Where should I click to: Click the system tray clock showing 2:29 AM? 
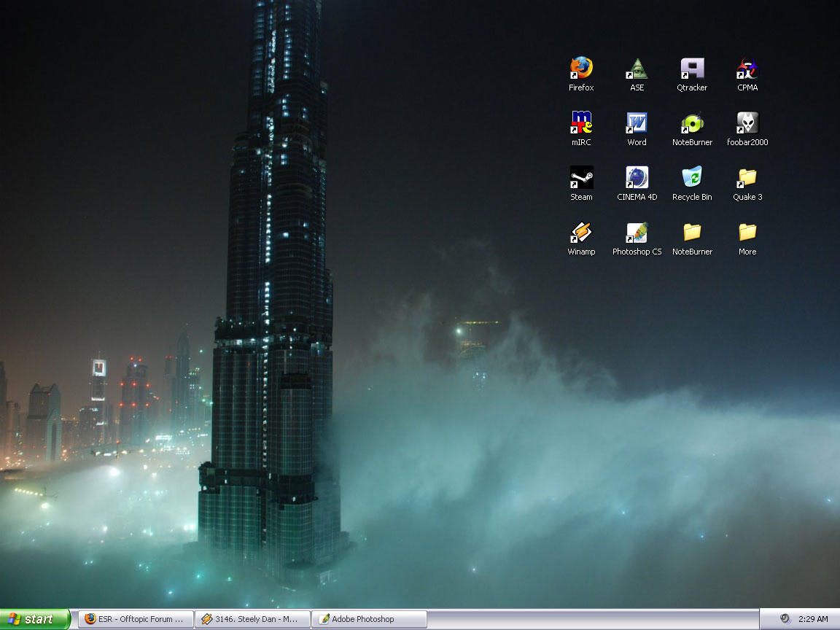813,619
